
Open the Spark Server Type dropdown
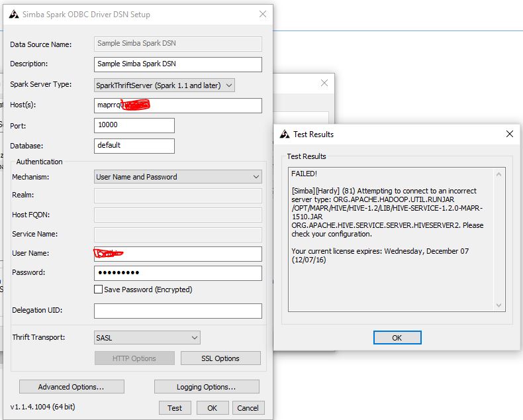click(164, 85)
